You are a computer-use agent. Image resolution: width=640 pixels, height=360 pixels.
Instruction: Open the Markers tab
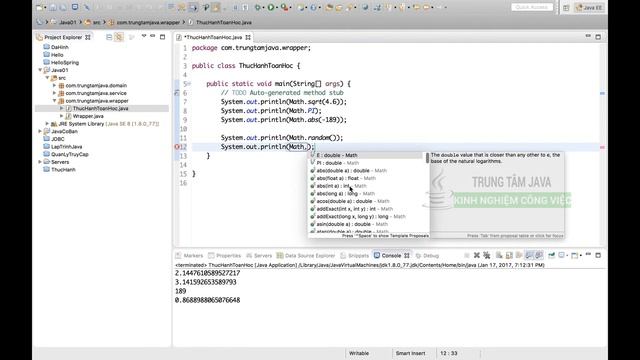click(x=189, y=256)
